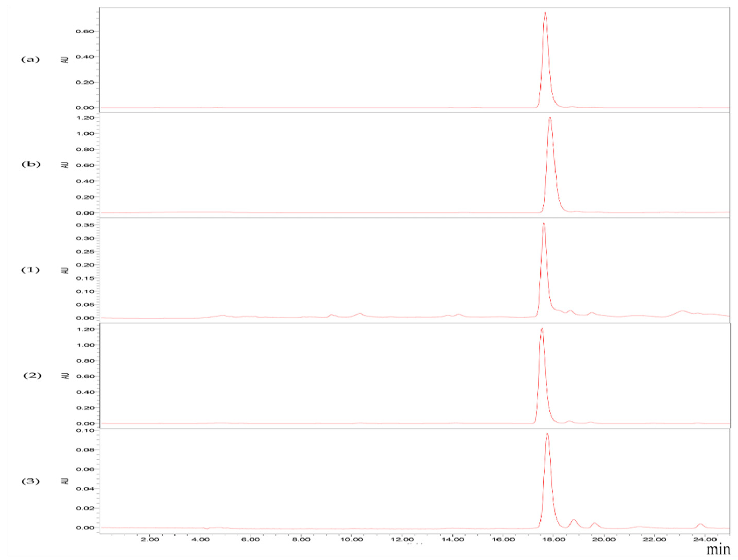Viewport: 738px width, 560px height.
Task: Click the 10.00 tick label on time axis
Action: tap(351, 539)
